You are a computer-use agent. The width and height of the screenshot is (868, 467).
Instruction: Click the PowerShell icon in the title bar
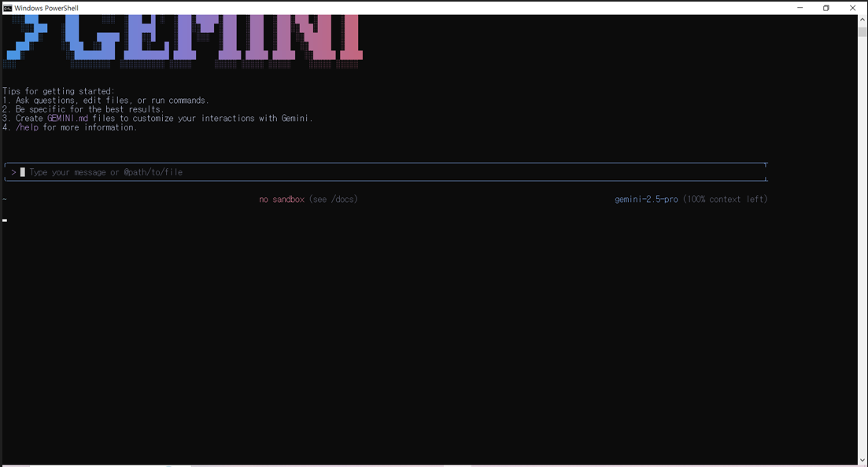pos(7,8)
